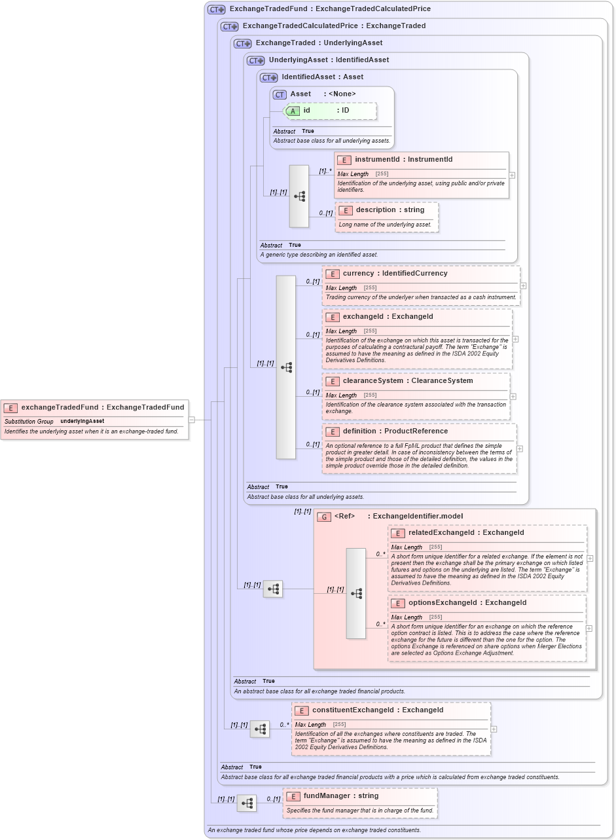Screen dimensions: 616x840
Task: Click the constituentExchangeId : ExchangeId label
Action: click(x=378, y=711)
